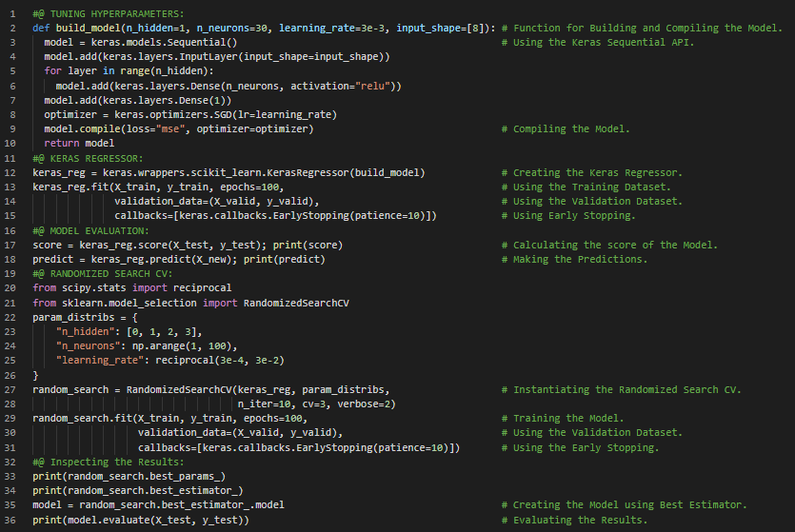This screenshot has width=795, height=532.
Task: Click the 'Using Early Stopping.' comment on line 15
Action: point(574,216)
